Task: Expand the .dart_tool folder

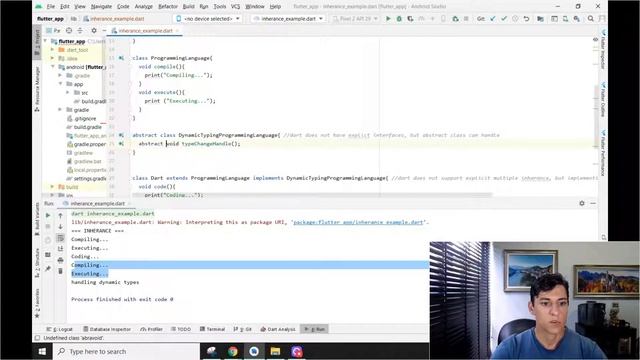Action: pyautogui.click(x=52, y=50)
